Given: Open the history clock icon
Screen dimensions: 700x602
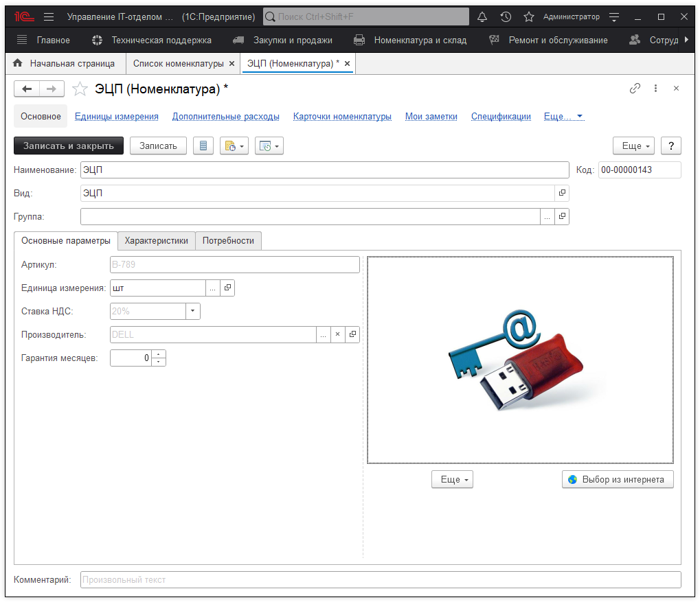Looking at the screenshot, I should coord(506,16).
